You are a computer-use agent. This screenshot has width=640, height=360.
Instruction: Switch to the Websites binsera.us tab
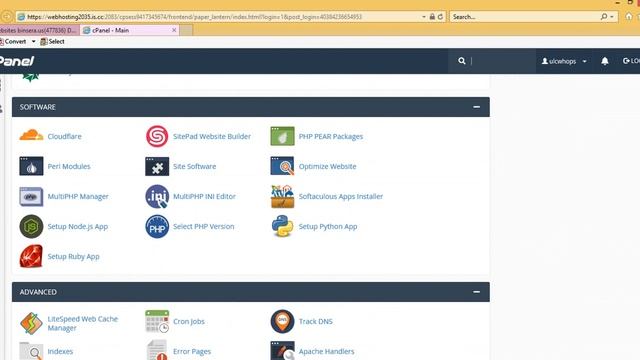click(x=39, y=30)
